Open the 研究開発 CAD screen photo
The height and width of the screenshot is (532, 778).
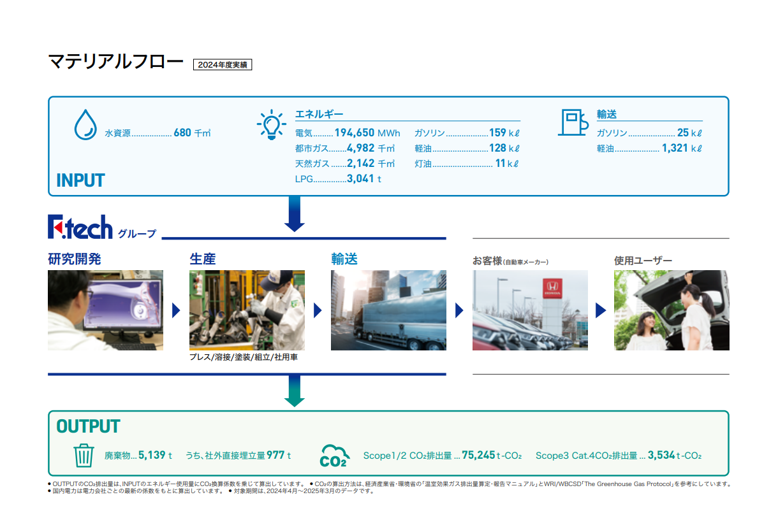105,310
